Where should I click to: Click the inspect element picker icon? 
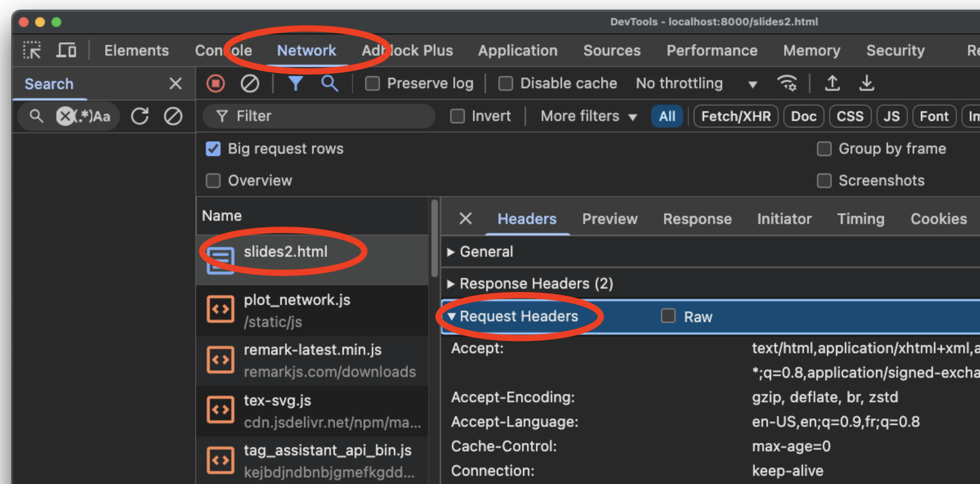32,50
